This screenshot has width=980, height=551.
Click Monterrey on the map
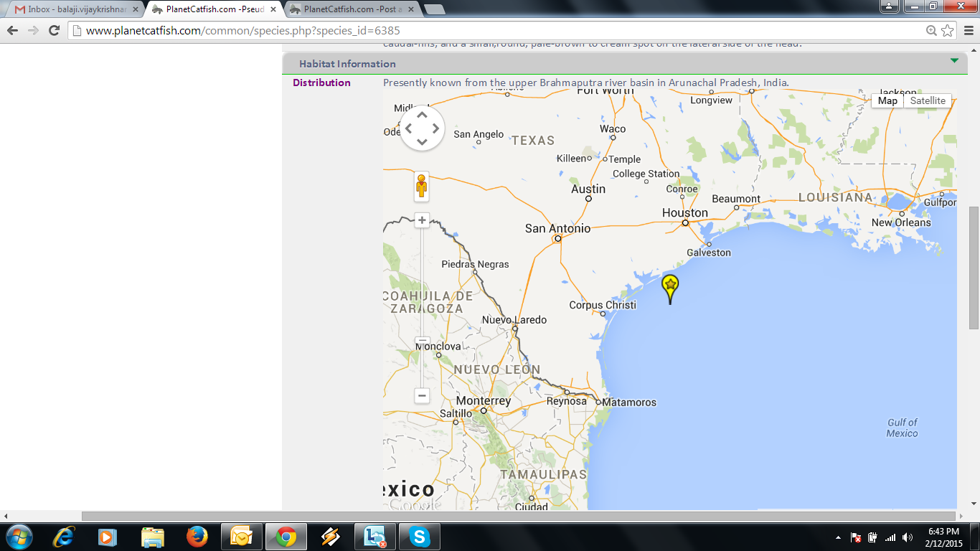tap(484, 400)
